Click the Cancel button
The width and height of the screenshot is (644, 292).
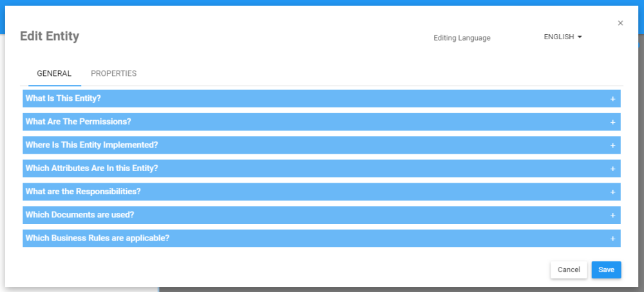pyautogui.click(x=569, y=269)
